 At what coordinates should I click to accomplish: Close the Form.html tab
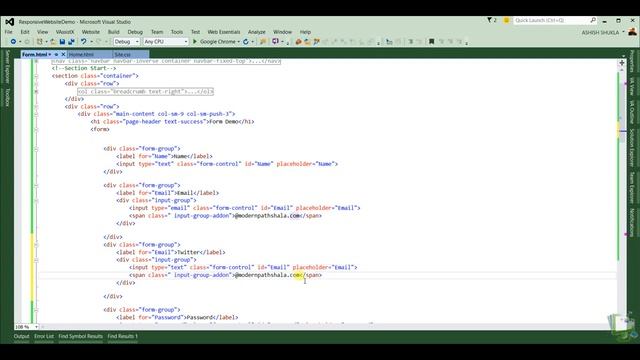[x=63, y=54]
